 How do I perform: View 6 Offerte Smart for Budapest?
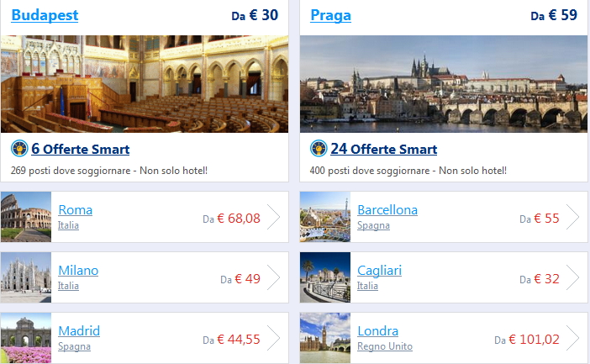coord(81,150)
